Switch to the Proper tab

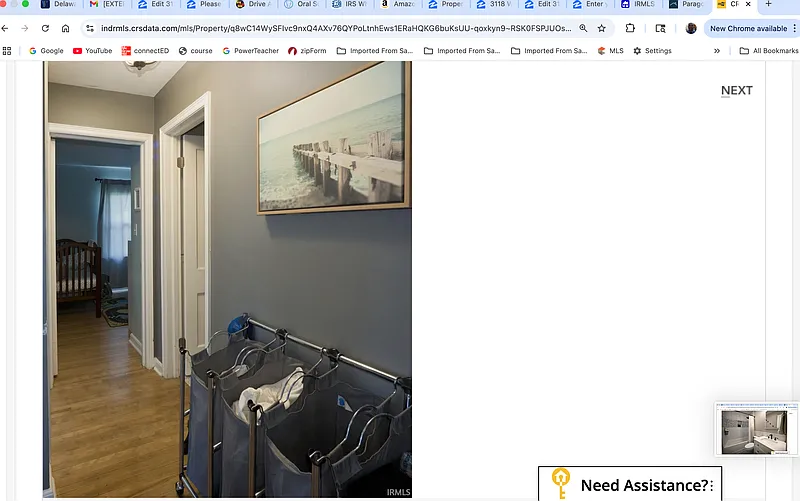pos(446,4)
